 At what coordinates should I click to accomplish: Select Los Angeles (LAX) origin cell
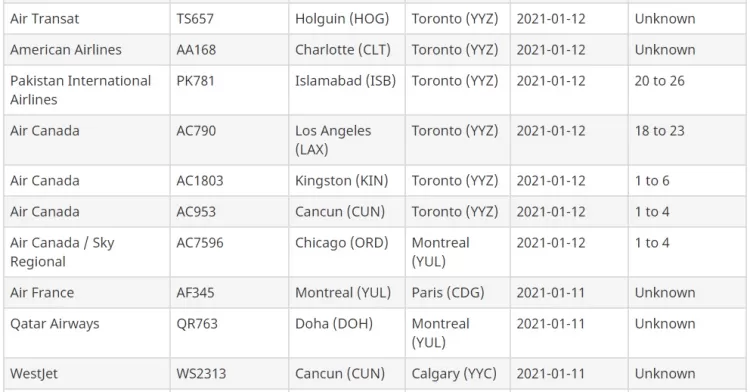point(347,140)
